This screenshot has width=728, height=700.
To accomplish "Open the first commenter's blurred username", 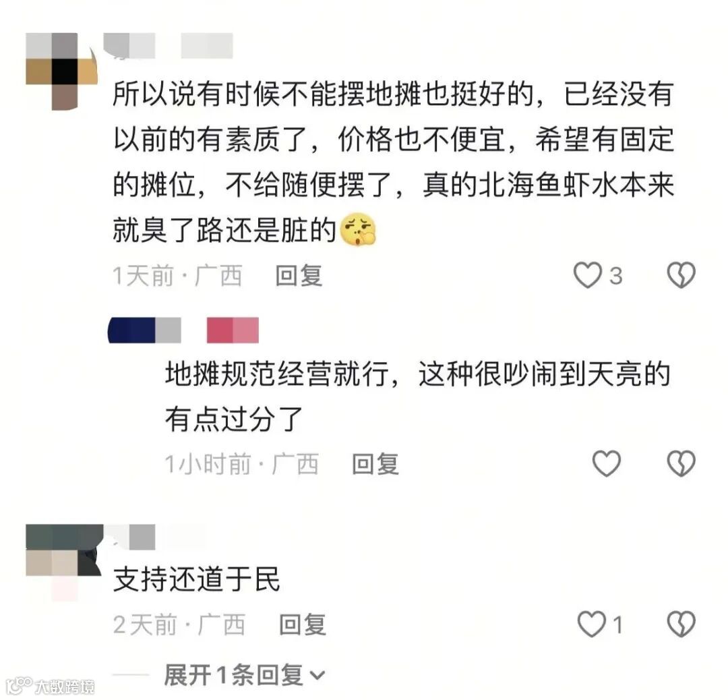I will pyautogui.click(x=168, y=46).
